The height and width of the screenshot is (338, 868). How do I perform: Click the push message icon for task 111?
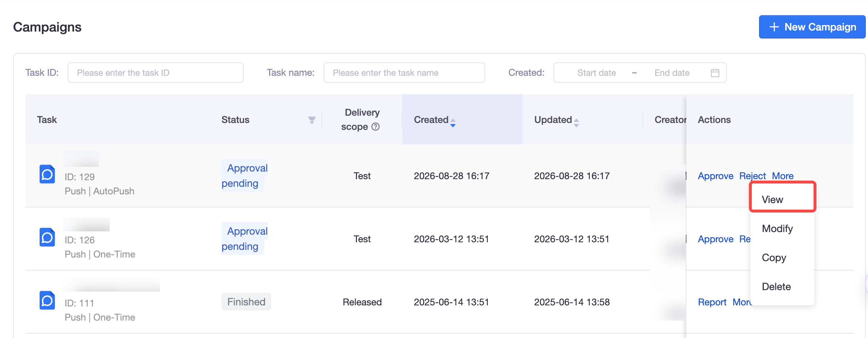click(x=47, y=300)
